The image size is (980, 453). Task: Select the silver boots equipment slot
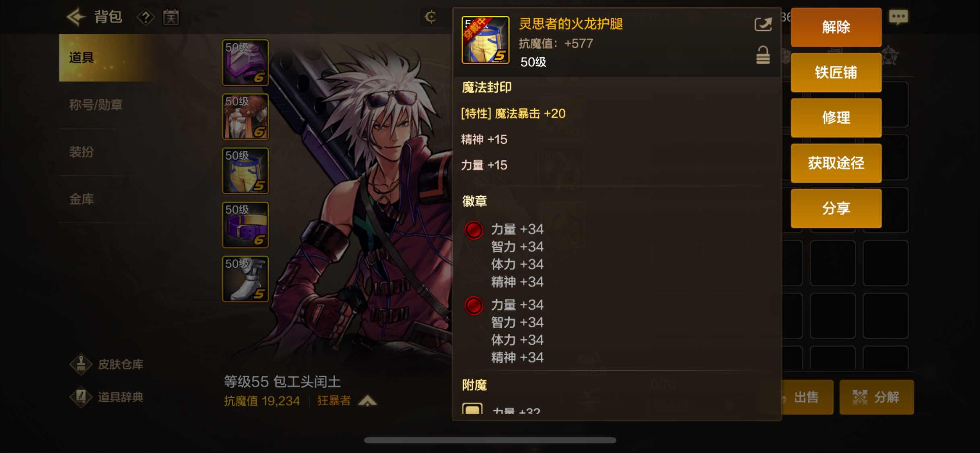coord(245,279)
